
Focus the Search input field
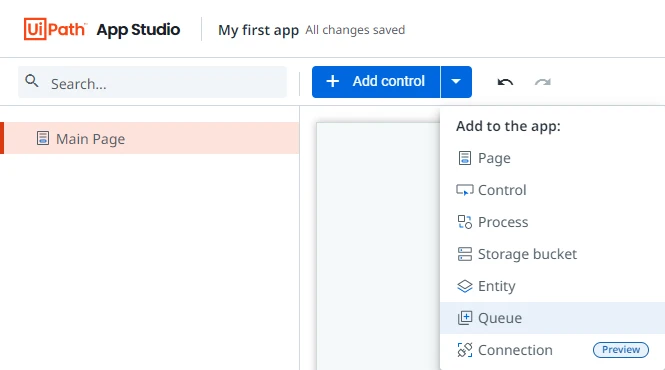coord(152,82)
